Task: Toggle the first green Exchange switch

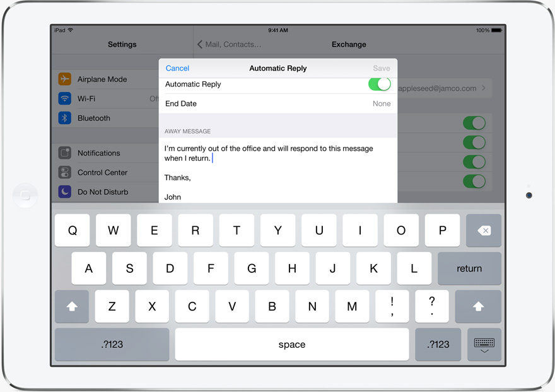Action: [474, 123]
